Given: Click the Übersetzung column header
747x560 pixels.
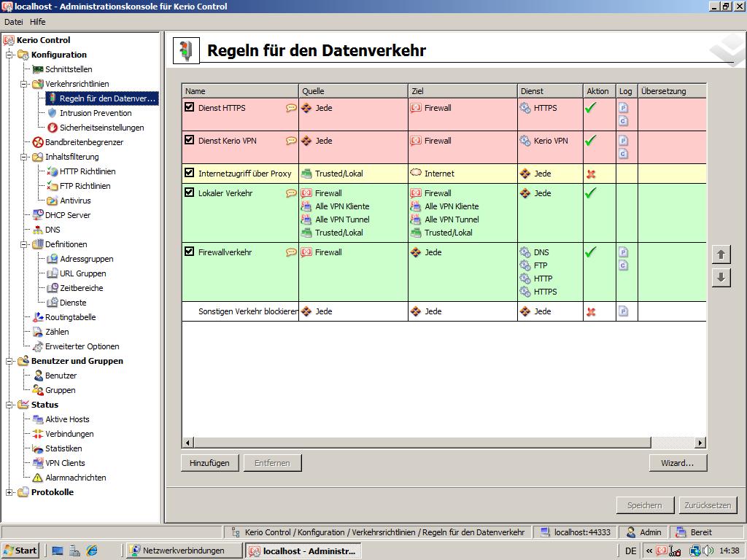Looking at the screenshot, I should click(x=672, y=91).
